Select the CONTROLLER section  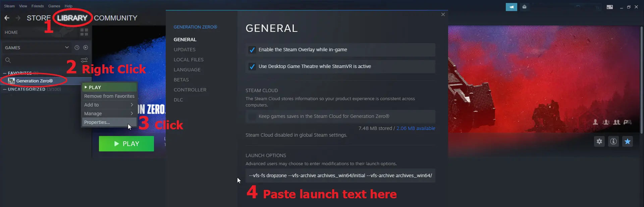tap(190, 90)
